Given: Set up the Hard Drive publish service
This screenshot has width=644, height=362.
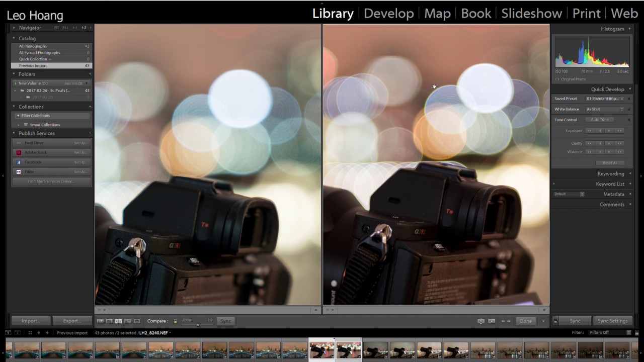Looking at the screenshot, I should (x=80, y=143).
